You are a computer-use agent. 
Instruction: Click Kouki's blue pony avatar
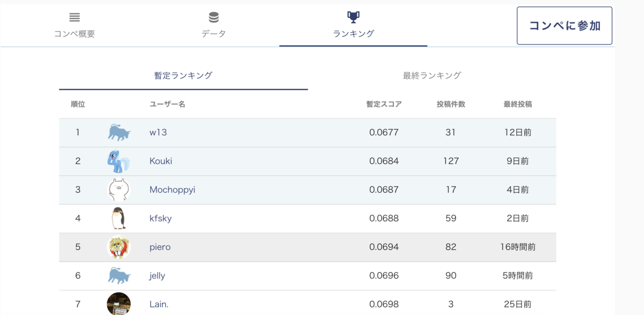click(118, 161)
